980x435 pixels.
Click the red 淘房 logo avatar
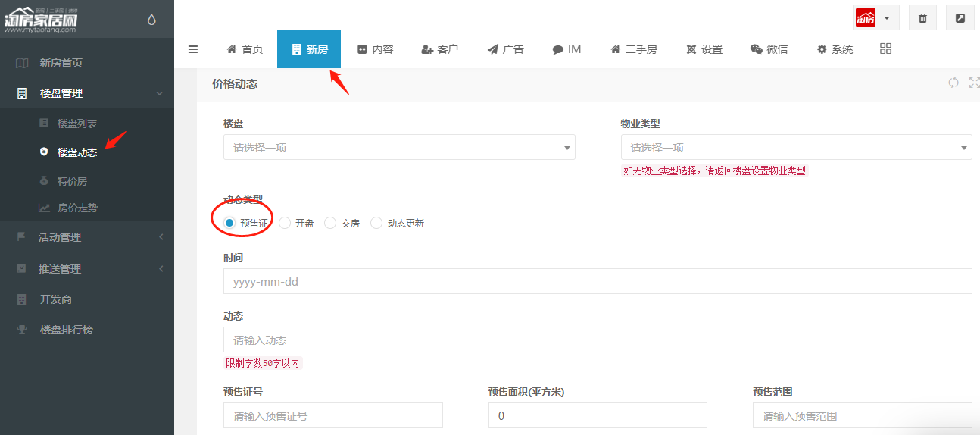tap(866, 17)
